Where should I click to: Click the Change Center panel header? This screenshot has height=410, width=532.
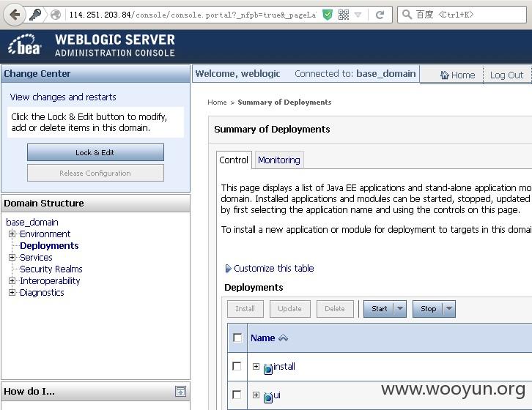coord(95,74)
